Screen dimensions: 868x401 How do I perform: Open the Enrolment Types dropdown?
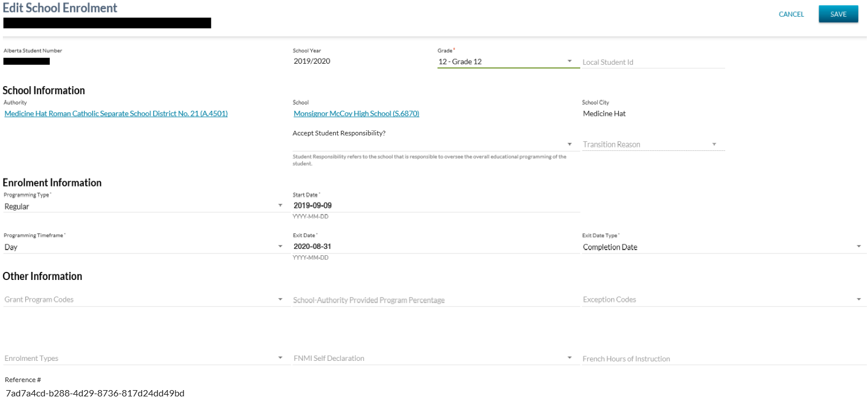click(x=143, y=358)
